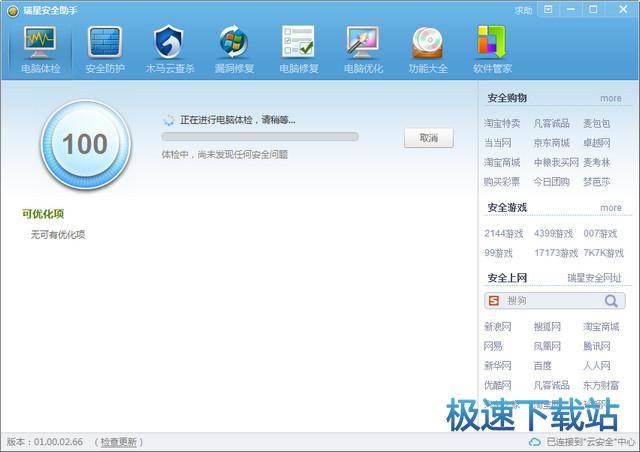The height and width of the screenshot is (452, 640).
Task: Open the 网易 link
Action: (x=493, y=346)
